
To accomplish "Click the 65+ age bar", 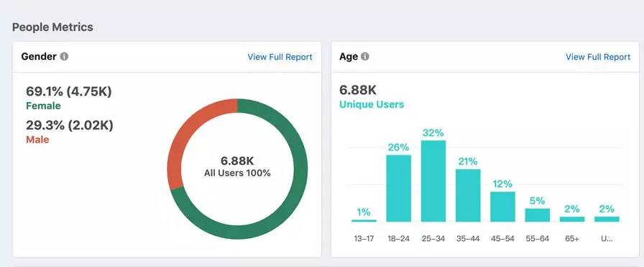I will [572, 220].
